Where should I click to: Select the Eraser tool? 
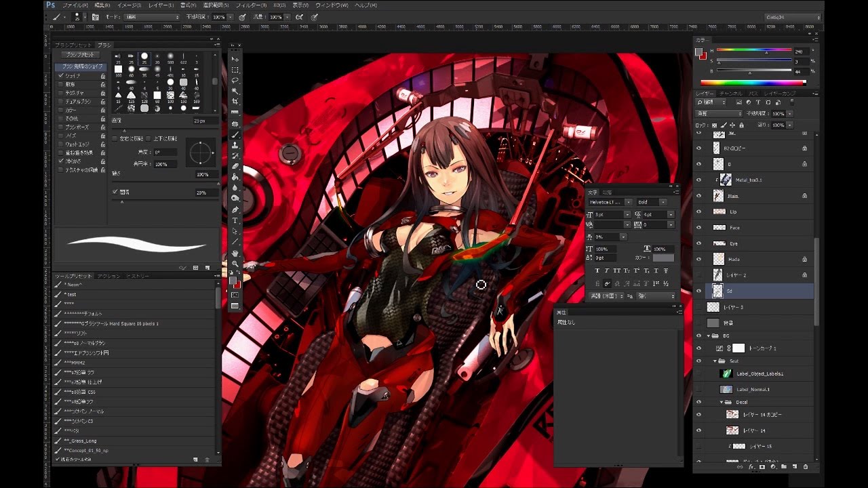[235, 166]
